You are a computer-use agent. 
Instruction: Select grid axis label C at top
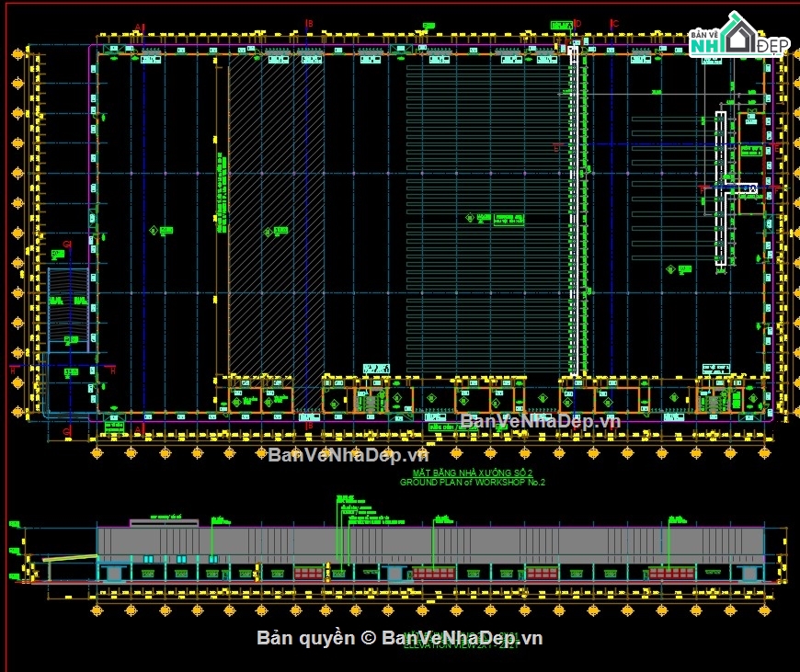point(615,24)
